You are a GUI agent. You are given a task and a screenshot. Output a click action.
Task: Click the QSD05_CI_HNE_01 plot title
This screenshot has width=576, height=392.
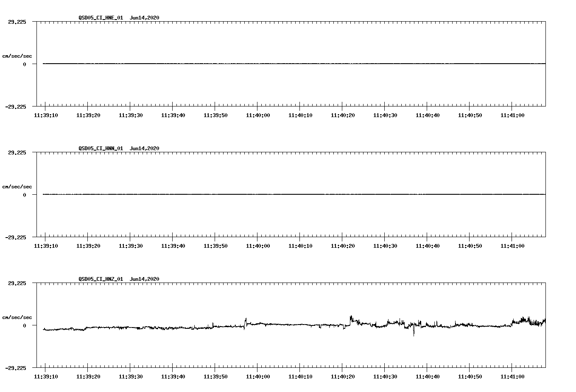(119, 17)
